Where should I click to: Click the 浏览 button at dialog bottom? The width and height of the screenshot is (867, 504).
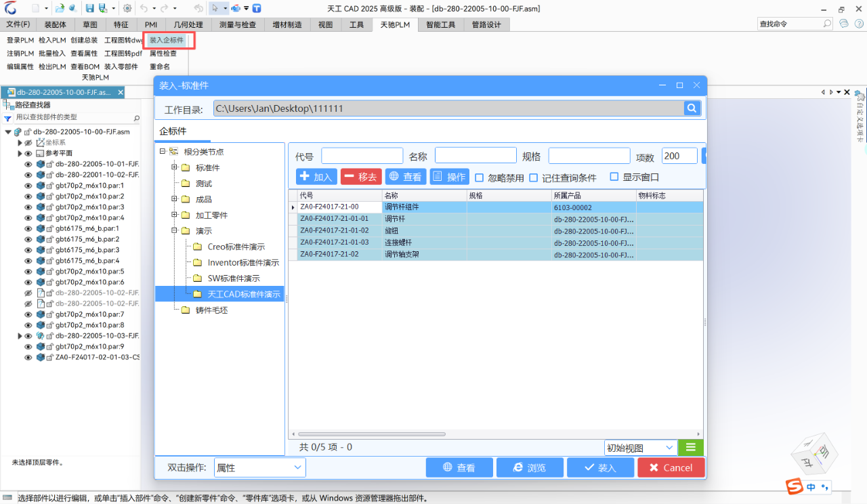(x=530, y=467)
